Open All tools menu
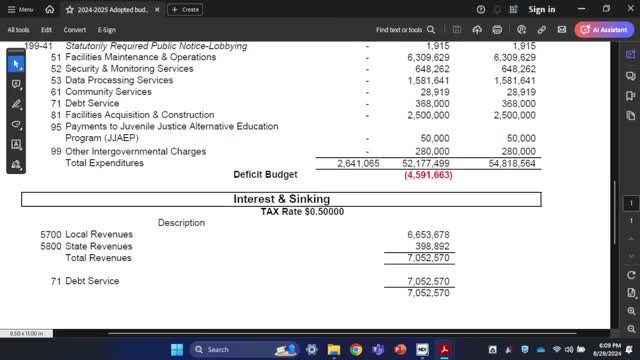Screen dimensions: 640x360 coord(18,30)
